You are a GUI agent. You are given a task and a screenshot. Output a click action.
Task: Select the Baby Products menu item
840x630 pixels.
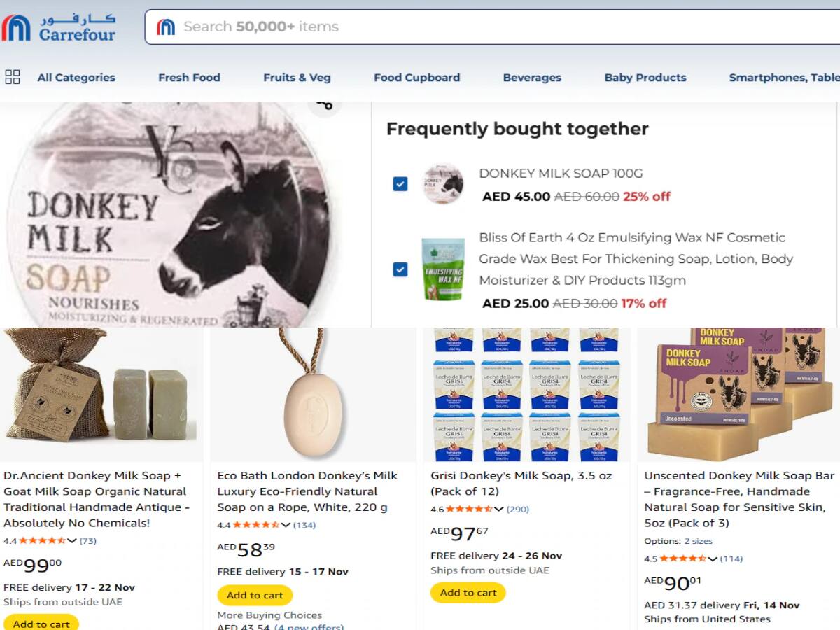point(645,78)
